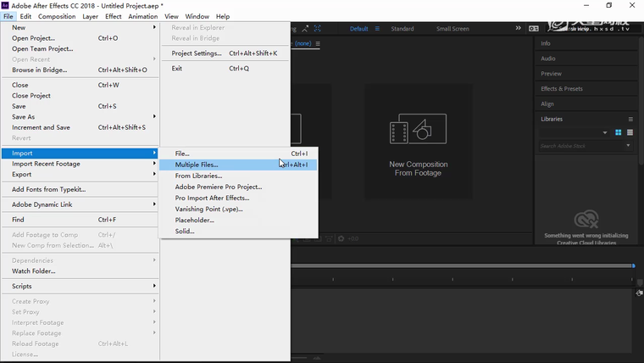644x363 pixels.
Task: Open the Effects & Presets panel
Action: click(562, 88)
